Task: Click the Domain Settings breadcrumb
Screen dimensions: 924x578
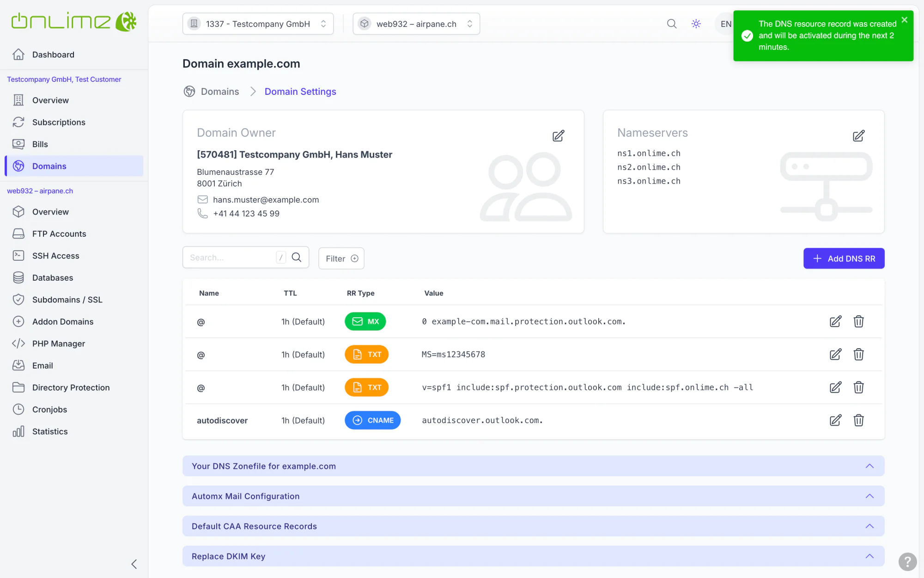Action: point(300,92)
